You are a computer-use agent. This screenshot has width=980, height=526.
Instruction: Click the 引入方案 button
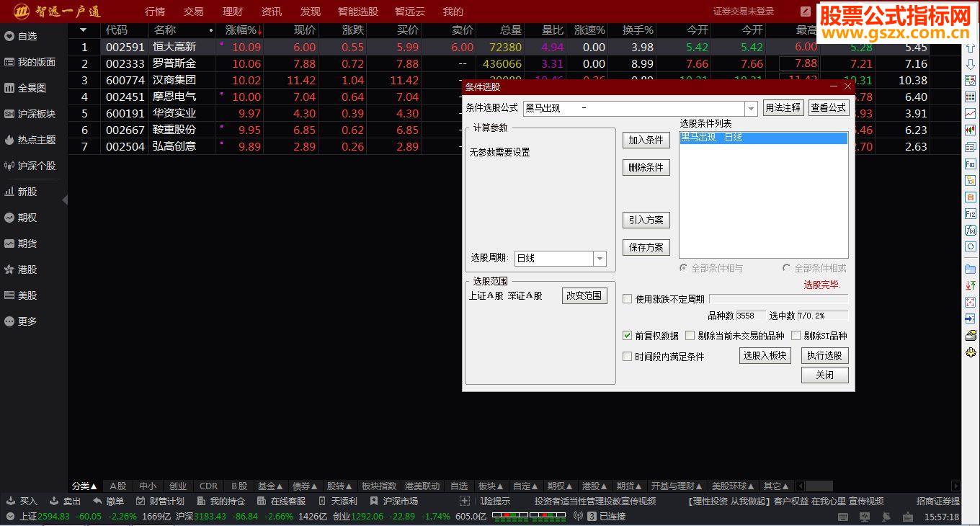tap(646, 220)
